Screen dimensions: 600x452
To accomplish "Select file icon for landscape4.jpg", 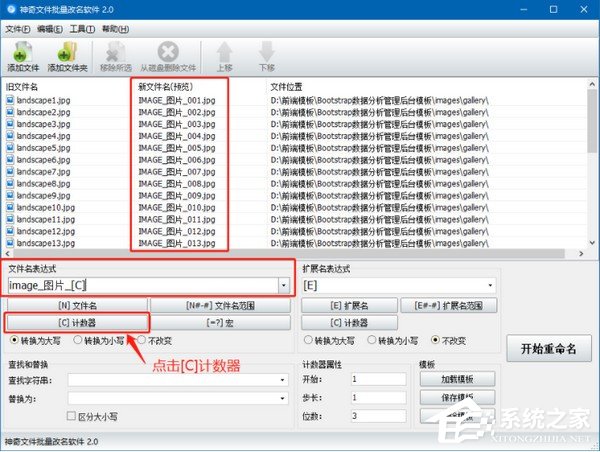I will tap(10, 135).
